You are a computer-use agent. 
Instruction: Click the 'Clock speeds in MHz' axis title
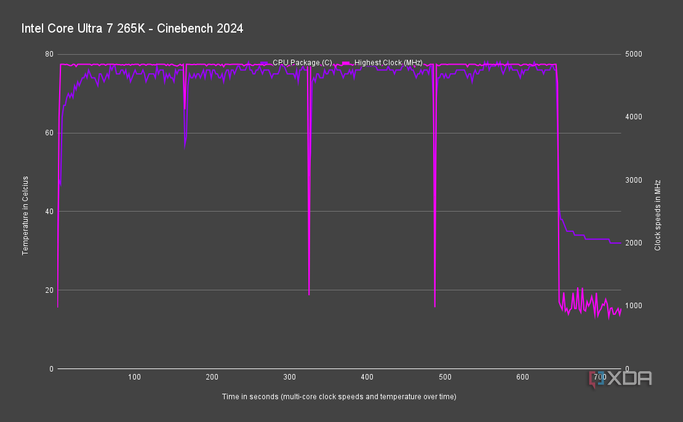click(657, 216)
